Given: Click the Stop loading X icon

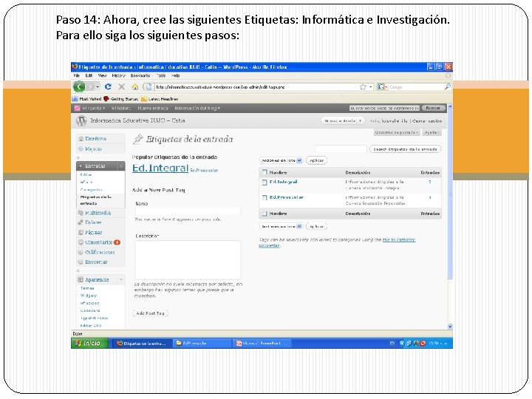Looking at the screenshot, I should click(121, 87).
